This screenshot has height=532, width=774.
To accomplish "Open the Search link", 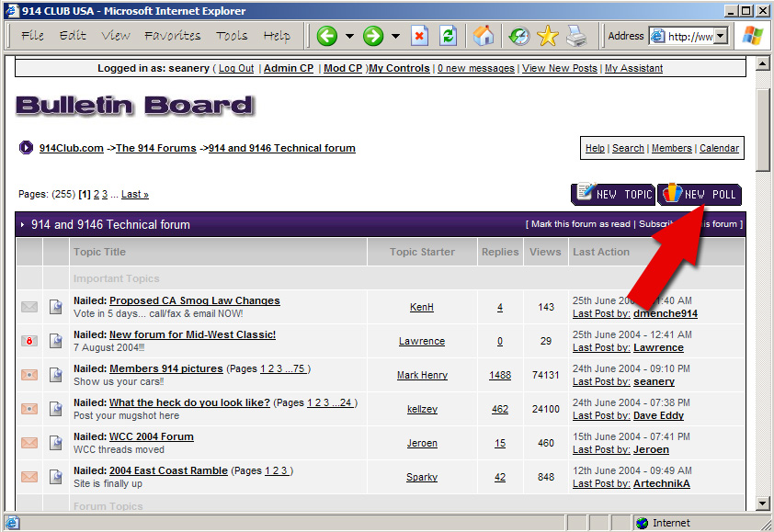I will click(628, 148).
